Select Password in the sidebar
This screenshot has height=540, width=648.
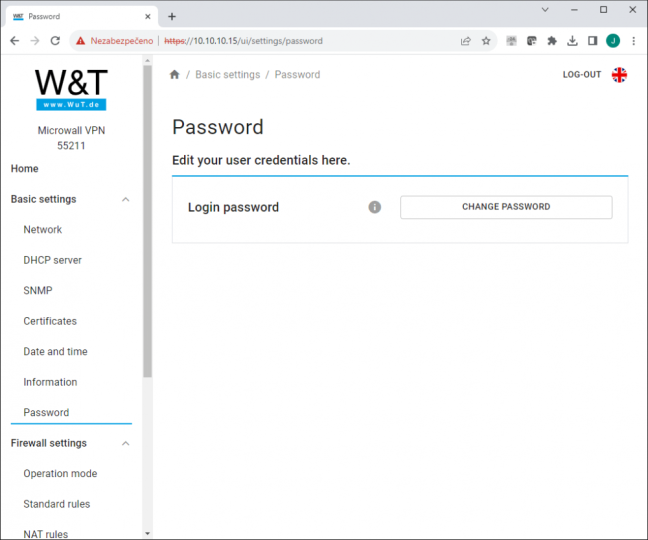tap(46, 412)
